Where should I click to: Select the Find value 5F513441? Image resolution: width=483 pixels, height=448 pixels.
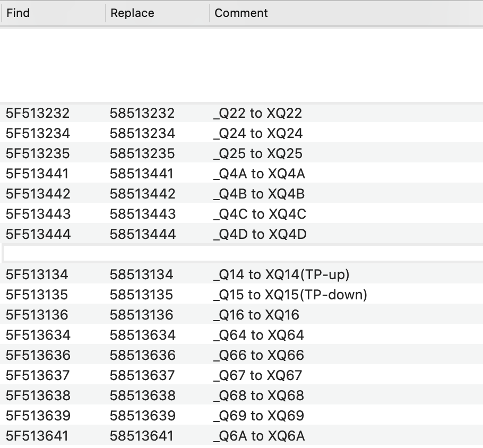[37, 174]
